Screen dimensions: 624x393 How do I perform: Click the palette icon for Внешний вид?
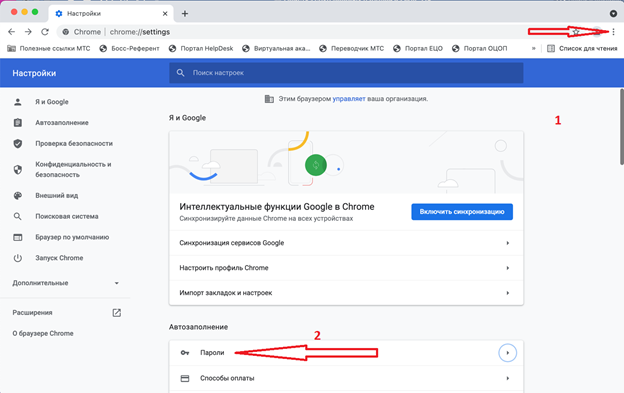18,195
